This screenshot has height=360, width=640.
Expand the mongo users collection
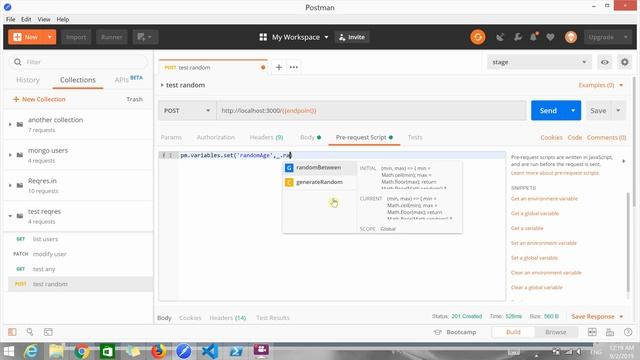pos(10,155)
